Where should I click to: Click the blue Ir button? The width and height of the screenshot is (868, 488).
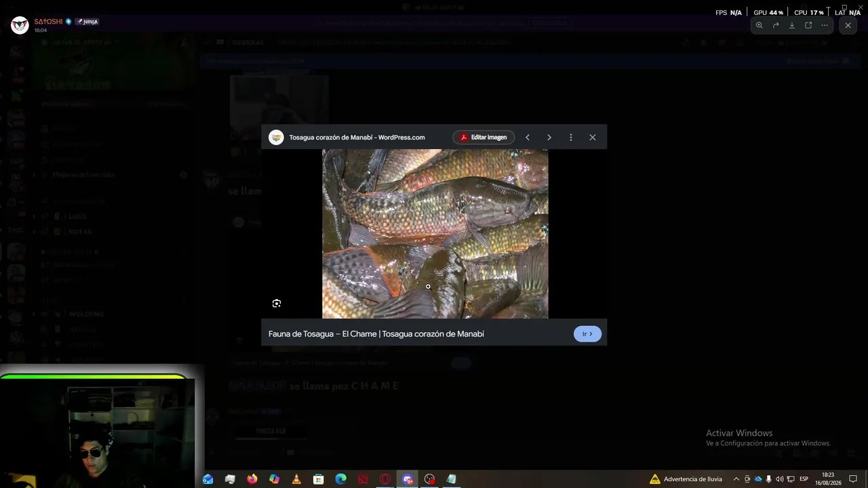point(587,333)
